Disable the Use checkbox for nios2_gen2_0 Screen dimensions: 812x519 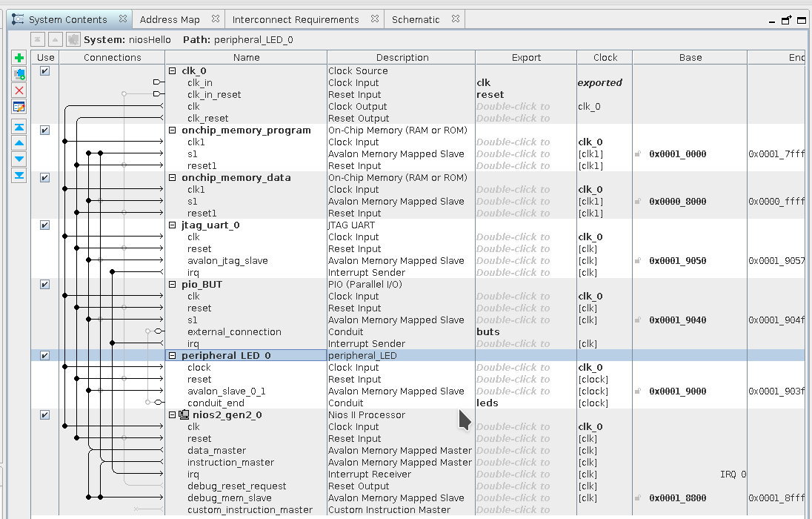(44, 415)
